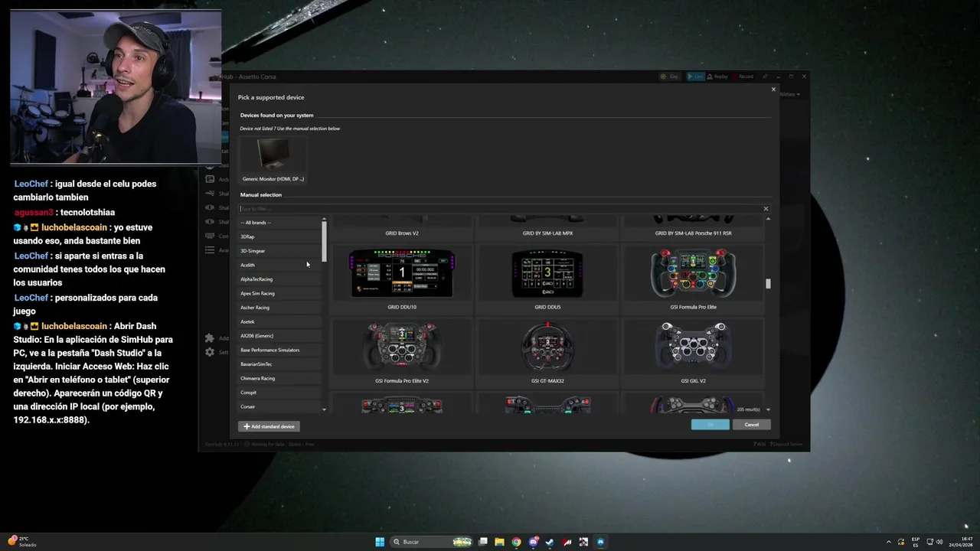The image size is (980, 551).
Task: Switch the ESP keyboard language indicator
Action: click(916, 542)
